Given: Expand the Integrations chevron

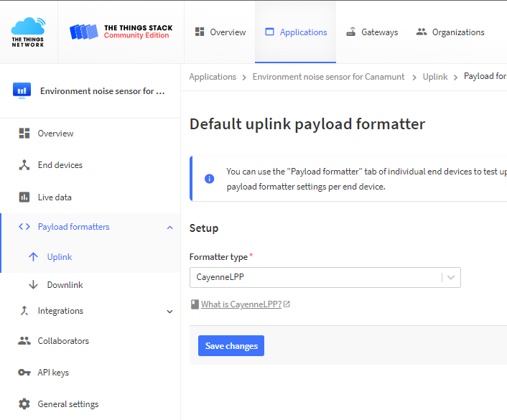Looking at the screenshot, I should pos(169,312).
